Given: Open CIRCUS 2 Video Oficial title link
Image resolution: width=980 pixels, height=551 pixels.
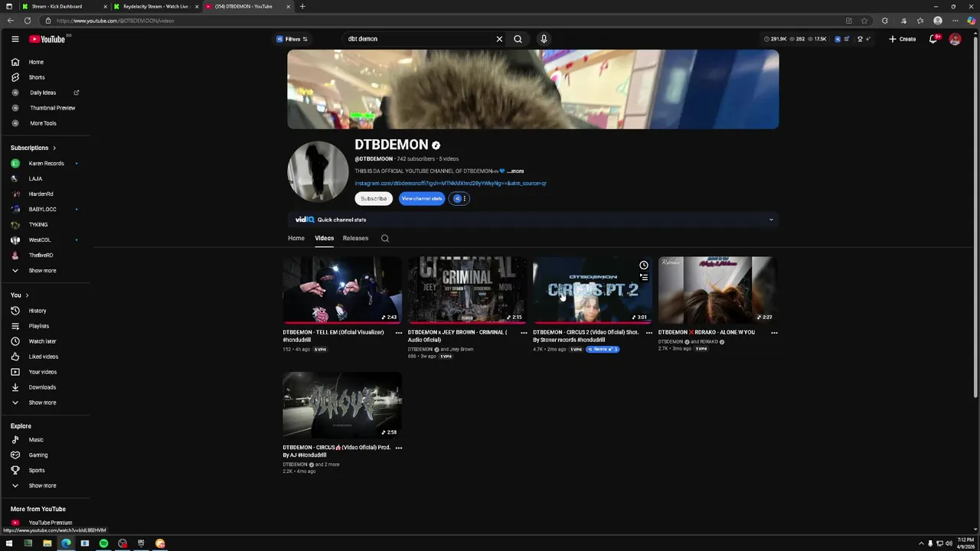Looking at the screenshot, I should coord(586,336).
